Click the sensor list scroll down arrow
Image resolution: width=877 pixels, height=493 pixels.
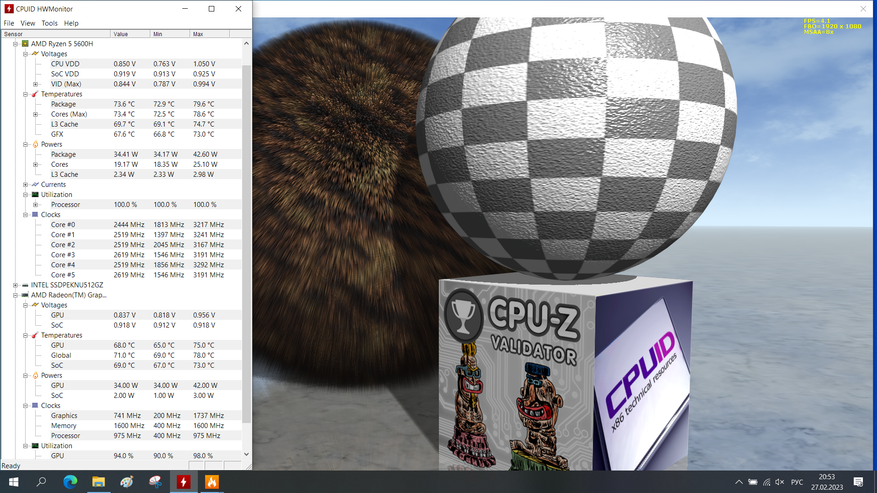click(x=246, y=454)
